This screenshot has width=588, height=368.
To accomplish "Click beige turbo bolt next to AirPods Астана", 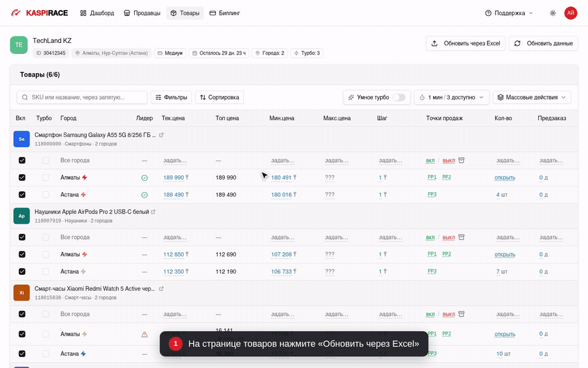I will (x=83, y=272).
